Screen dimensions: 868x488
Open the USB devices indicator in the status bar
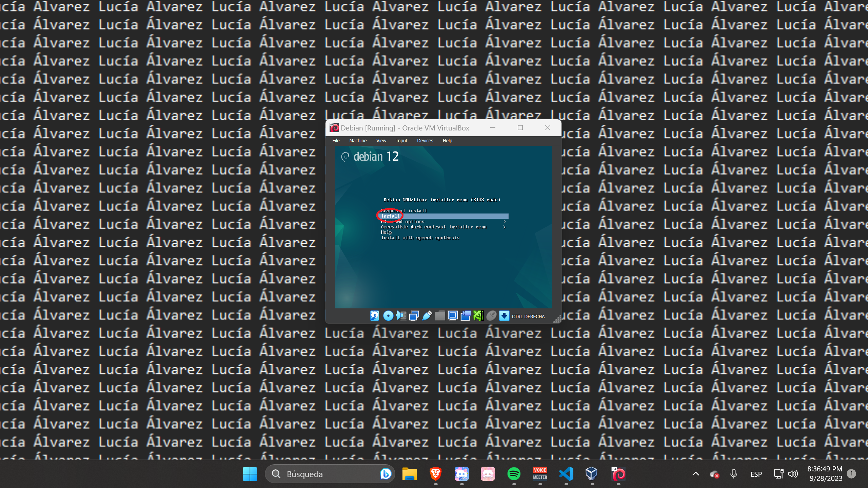427,316
